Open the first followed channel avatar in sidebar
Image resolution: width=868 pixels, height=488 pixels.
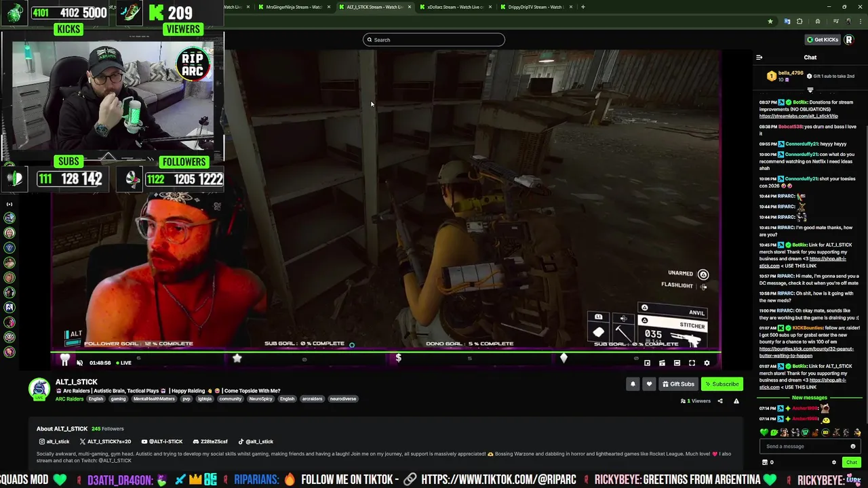tap(9, 218)
